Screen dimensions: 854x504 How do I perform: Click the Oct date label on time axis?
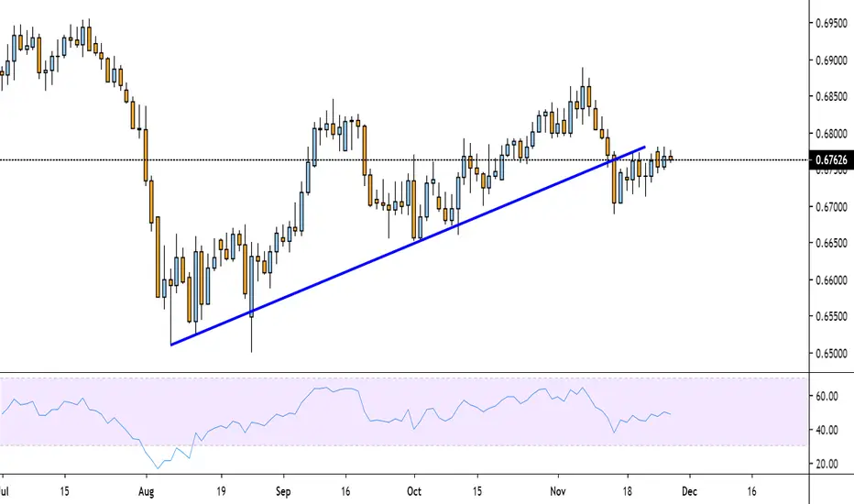414,491
